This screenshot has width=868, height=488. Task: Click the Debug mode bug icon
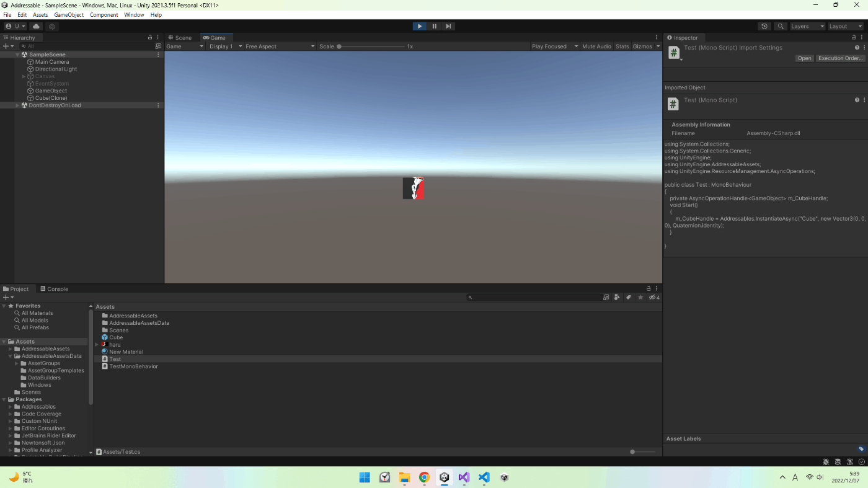click(826, 462)
